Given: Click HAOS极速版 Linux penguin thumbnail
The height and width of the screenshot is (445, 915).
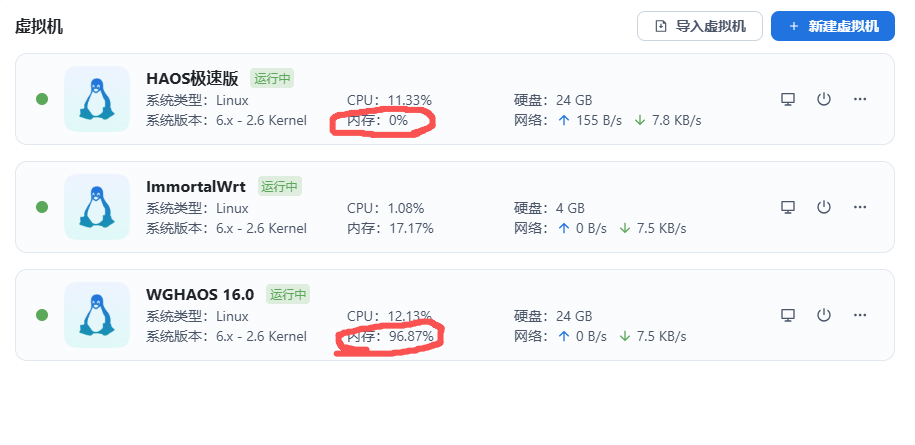Looking at the screenshot, I should click(97, 99).
